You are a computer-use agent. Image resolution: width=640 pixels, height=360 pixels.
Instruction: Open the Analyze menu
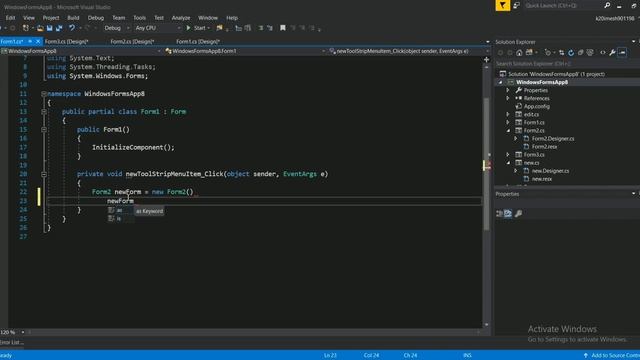point(181,18)
